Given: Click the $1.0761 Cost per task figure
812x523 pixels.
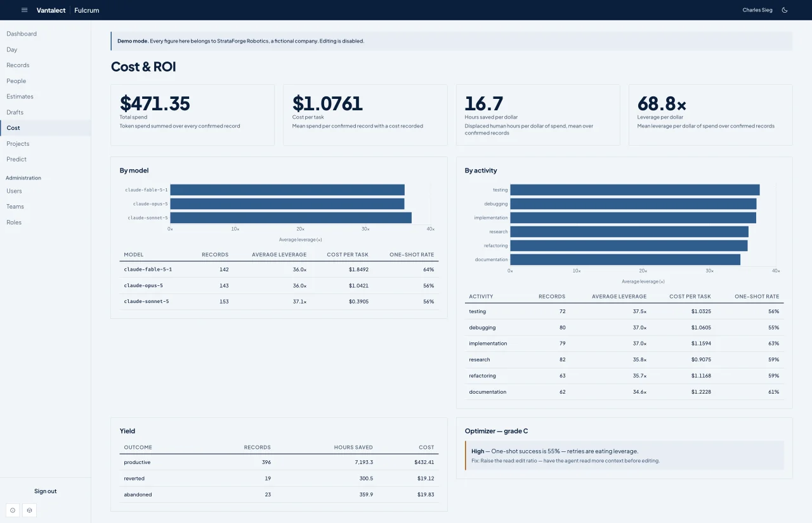Looking at the screenshot, I should pos(327,103).
